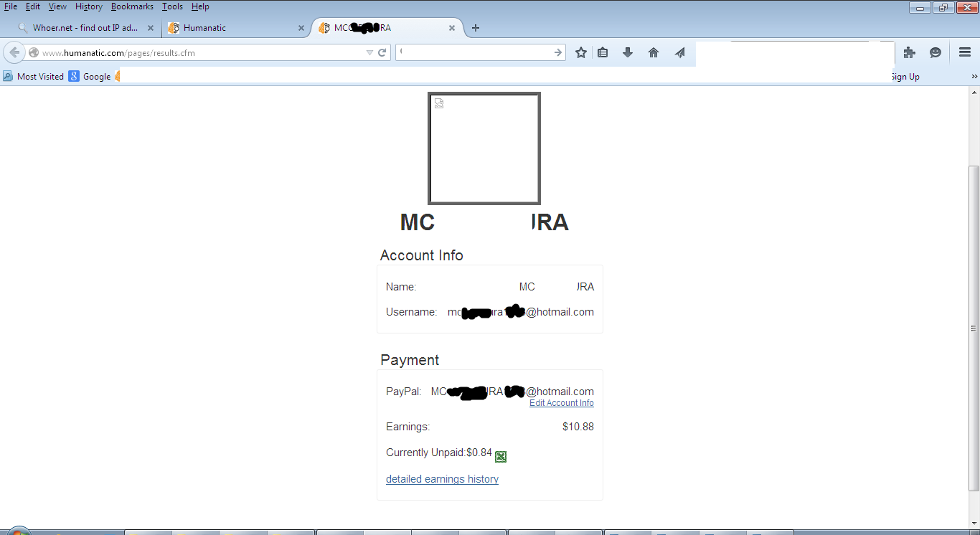Open the View menu
Screen dimensions: 980x535
click(x=57, y=6)
